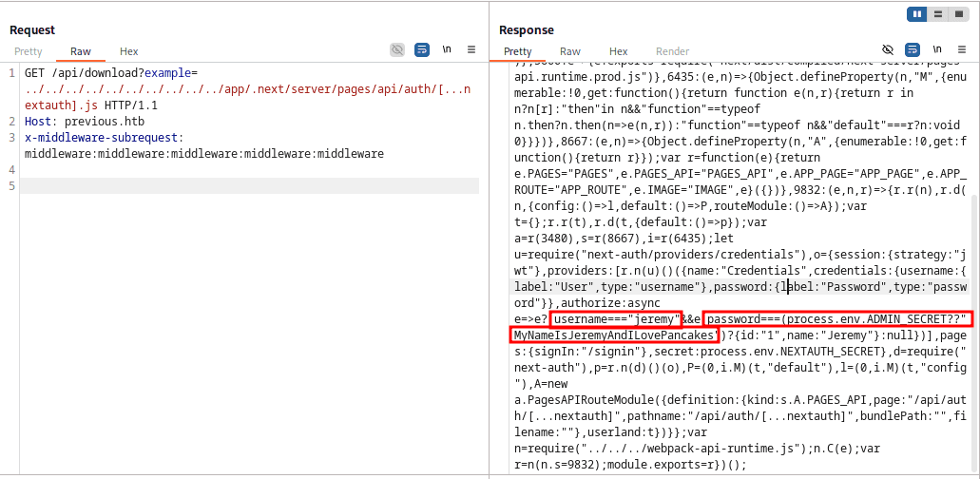Switch to combined tabbed layout view
980x479 pixels.
(x=956, y=14)
